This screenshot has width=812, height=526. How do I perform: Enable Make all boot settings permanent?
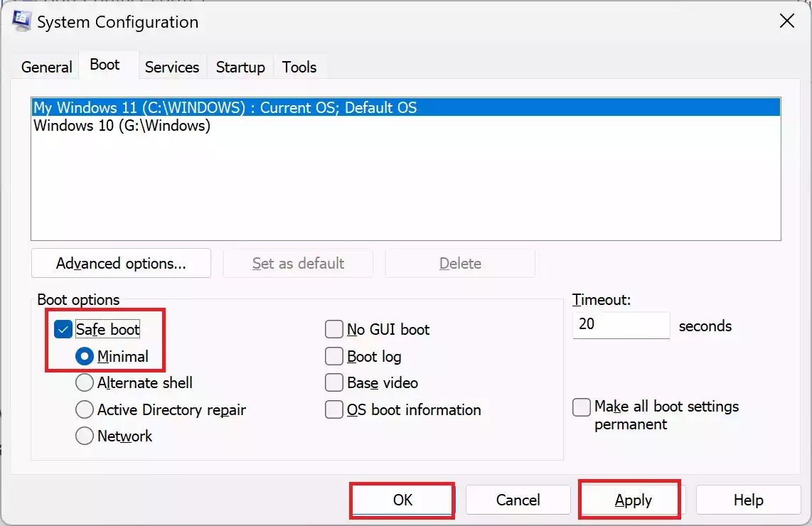point(581,407)
